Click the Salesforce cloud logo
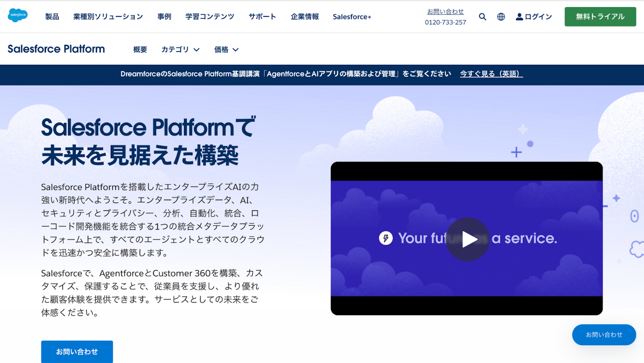Image resolution: width=644 pixels, height=363 pixels. click(18, 15)
